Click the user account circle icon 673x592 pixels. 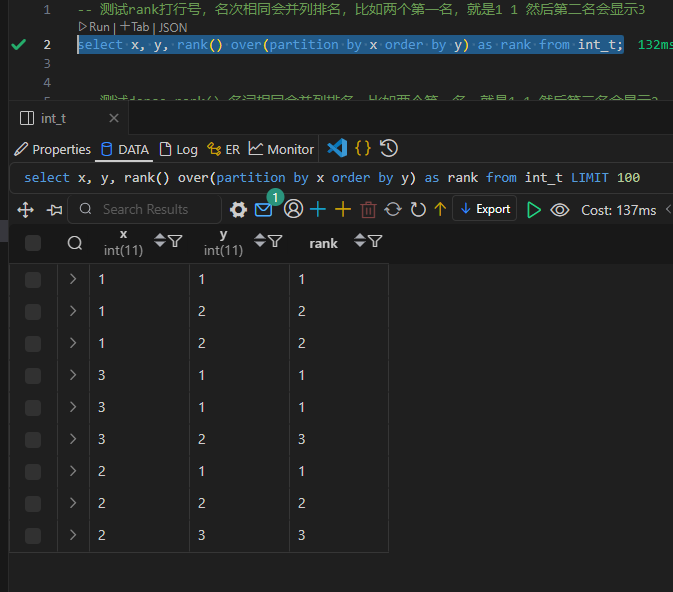pyautogui.click(x=294, y=209)
